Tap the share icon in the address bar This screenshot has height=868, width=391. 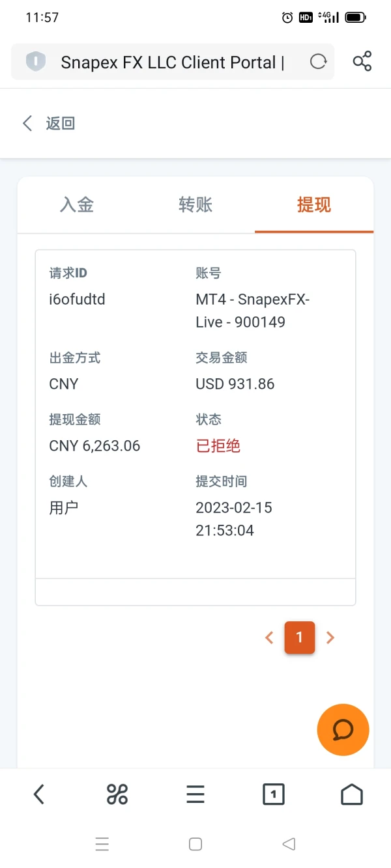(x=362, y=62)
